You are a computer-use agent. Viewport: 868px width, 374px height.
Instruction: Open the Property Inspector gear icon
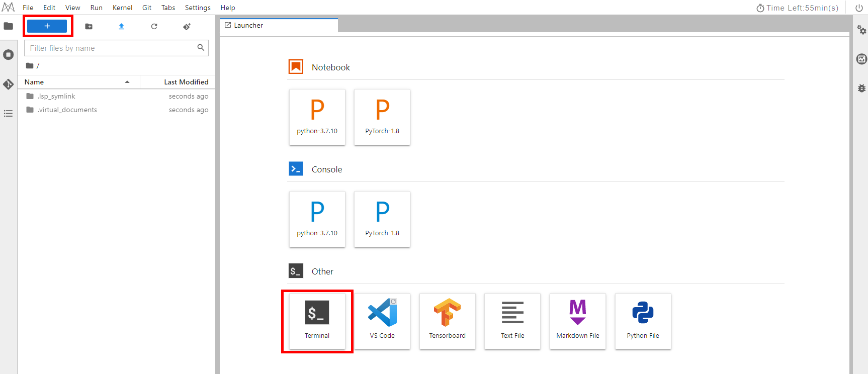pos(861,30)
